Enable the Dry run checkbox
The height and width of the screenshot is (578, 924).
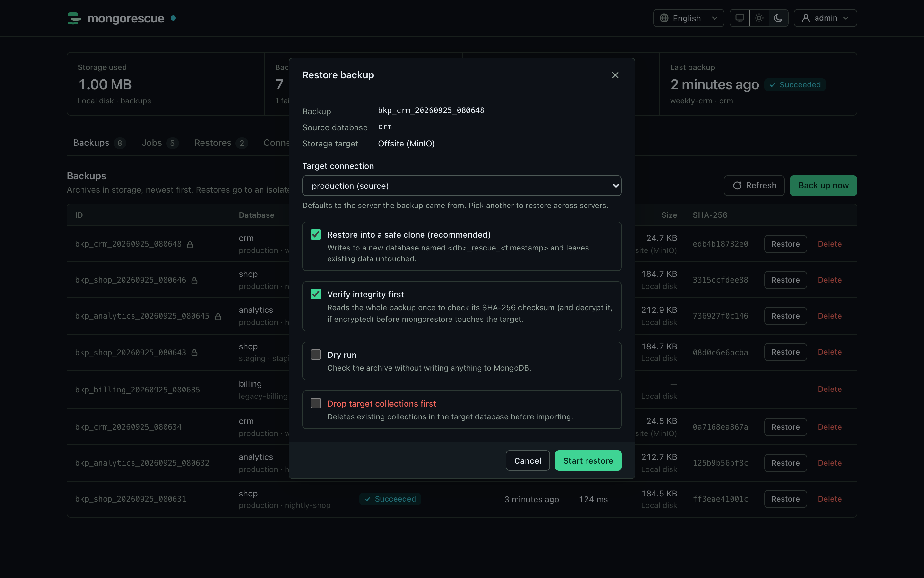tap(315, 355)
